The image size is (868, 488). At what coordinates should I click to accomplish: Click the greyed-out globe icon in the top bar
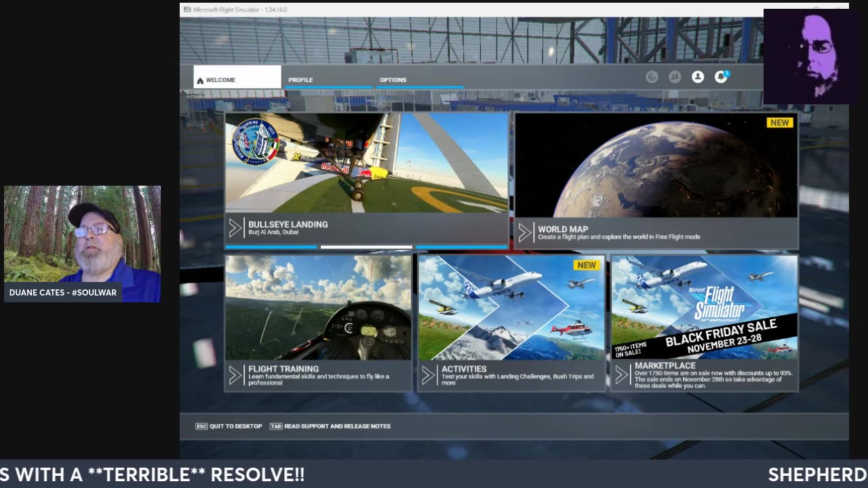(652, 77)
